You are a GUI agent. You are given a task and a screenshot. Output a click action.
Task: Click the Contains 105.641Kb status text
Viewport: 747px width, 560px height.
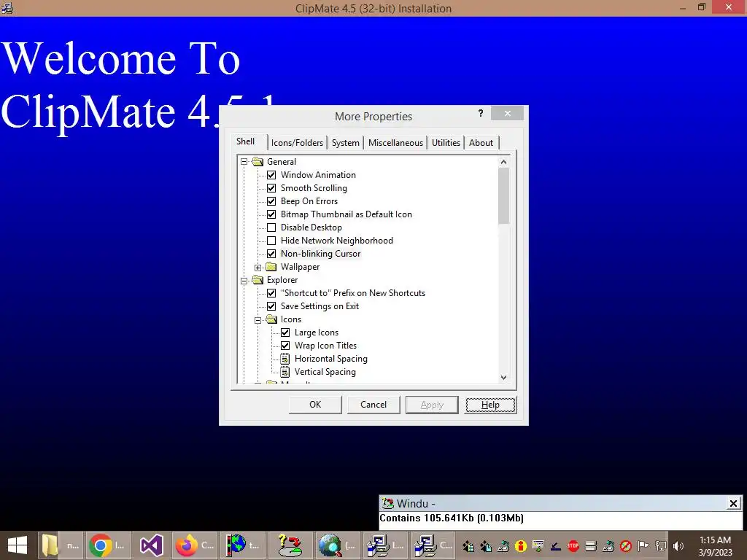(x=452, y=518)
